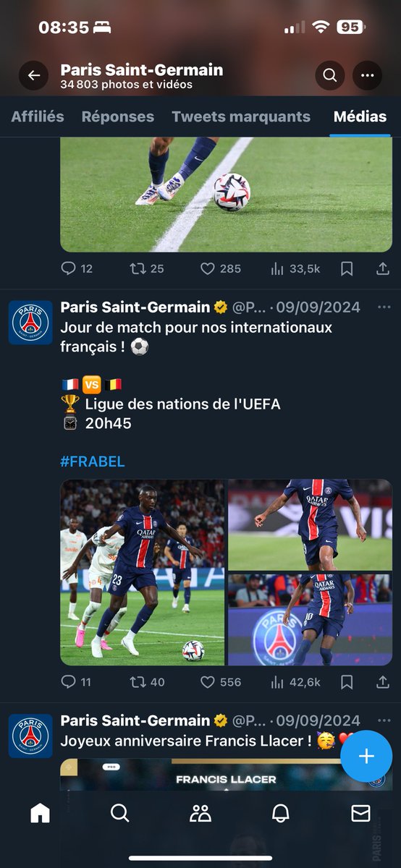View analytics showing 42,6k views

pos(295,682)
